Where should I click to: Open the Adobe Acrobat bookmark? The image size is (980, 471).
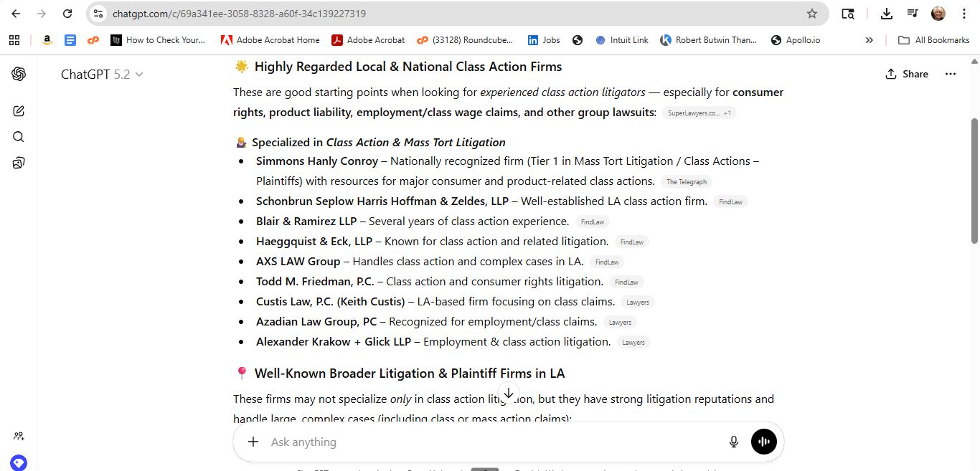368,40
